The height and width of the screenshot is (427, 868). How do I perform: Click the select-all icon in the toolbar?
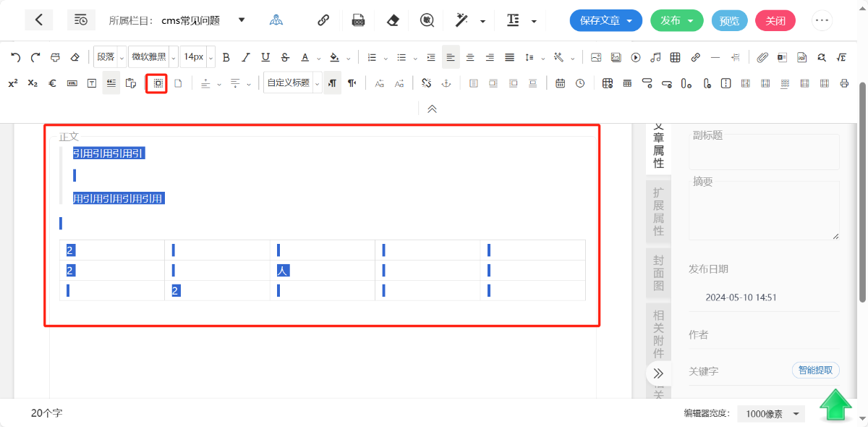tap(157, 83)
